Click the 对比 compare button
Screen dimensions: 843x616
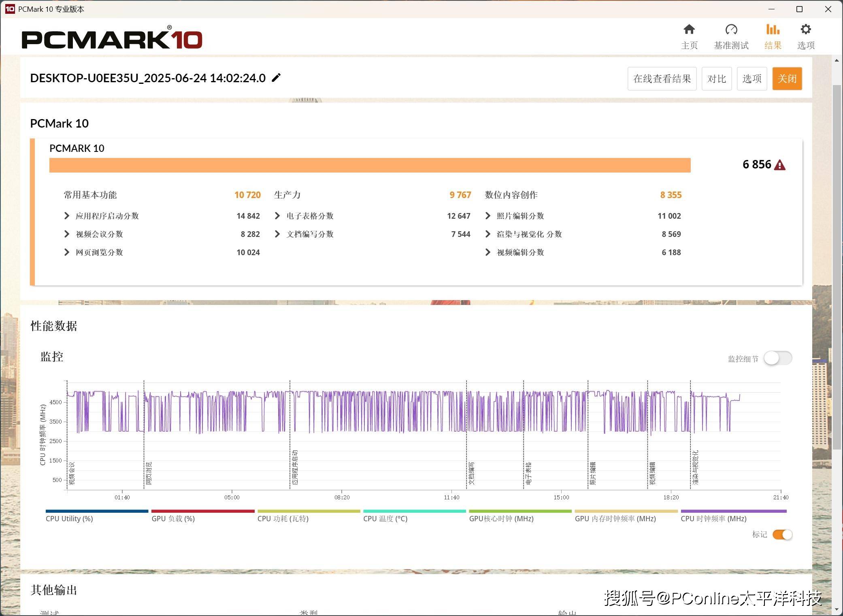[716, 79]
